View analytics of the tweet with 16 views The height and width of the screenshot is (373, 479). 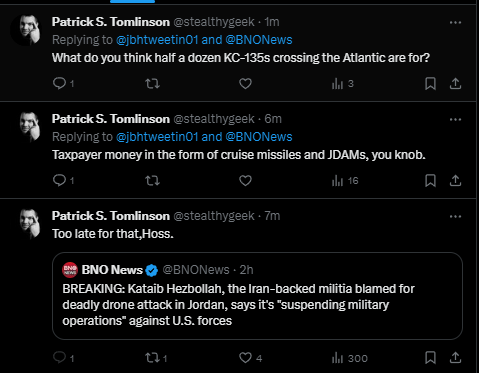click(345, 181)
